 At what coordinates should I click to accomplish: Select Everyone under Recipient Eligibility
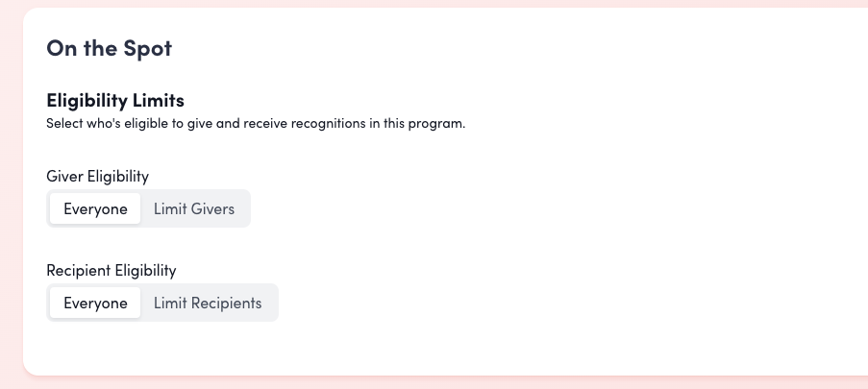(95, 303)
